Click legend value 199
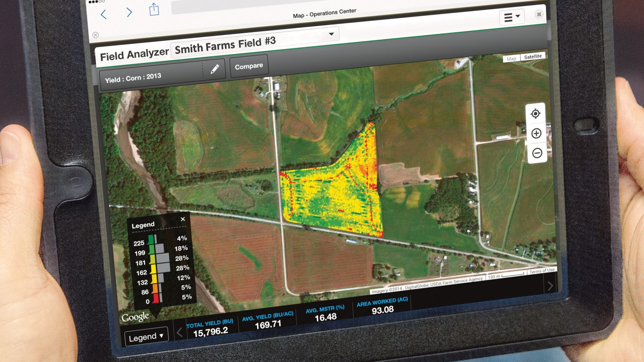The height and width of the screenshot is (362, 644). pos(140,253)
